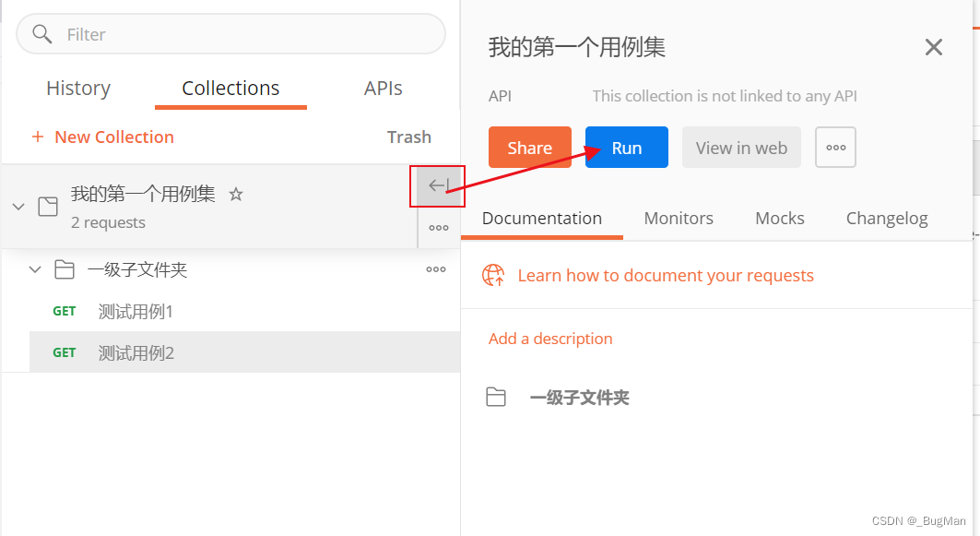Click the plus icon beside New Collection

click(x=38, y=137)
